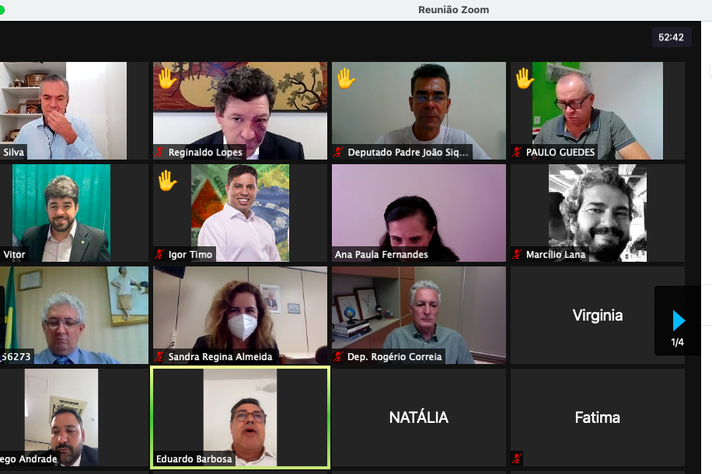Click the Igor Timo name label

[190, 254]
